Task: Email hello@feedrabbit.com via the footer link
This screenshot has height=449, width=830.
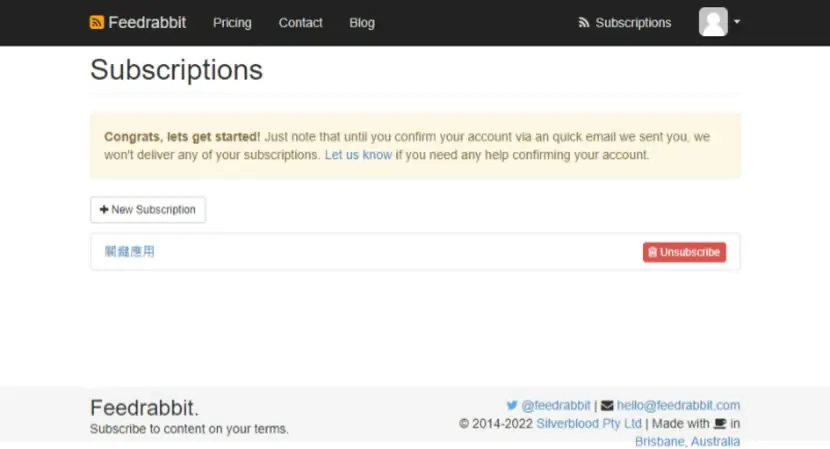Action: [x=678, y=405]
